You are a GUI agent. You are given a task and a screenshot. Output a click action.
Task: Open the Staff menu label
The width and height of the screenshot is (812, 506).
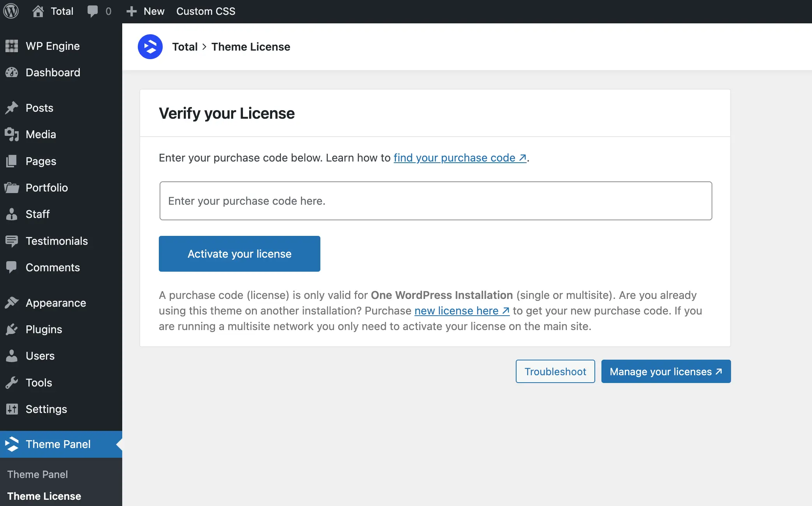click(38, 214)
